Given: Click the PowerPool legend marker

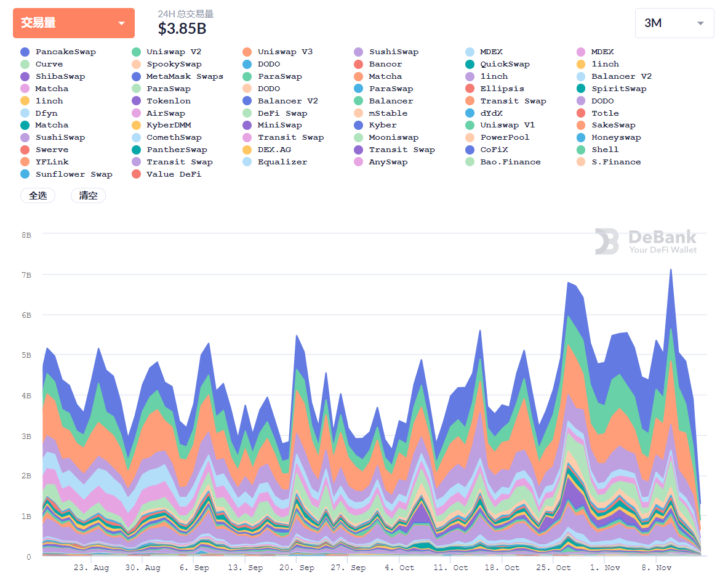Looking at the screenshot, I should coord(470,137).
